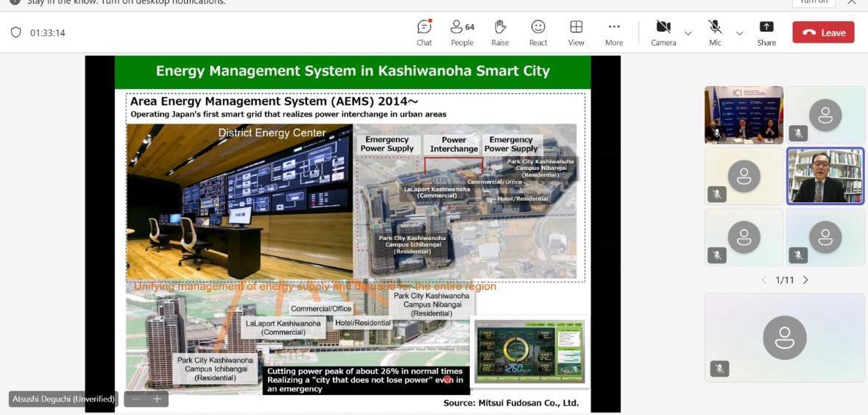Zoom in on shared slide with plus button

pyautogui.click(x=157, y=399)
